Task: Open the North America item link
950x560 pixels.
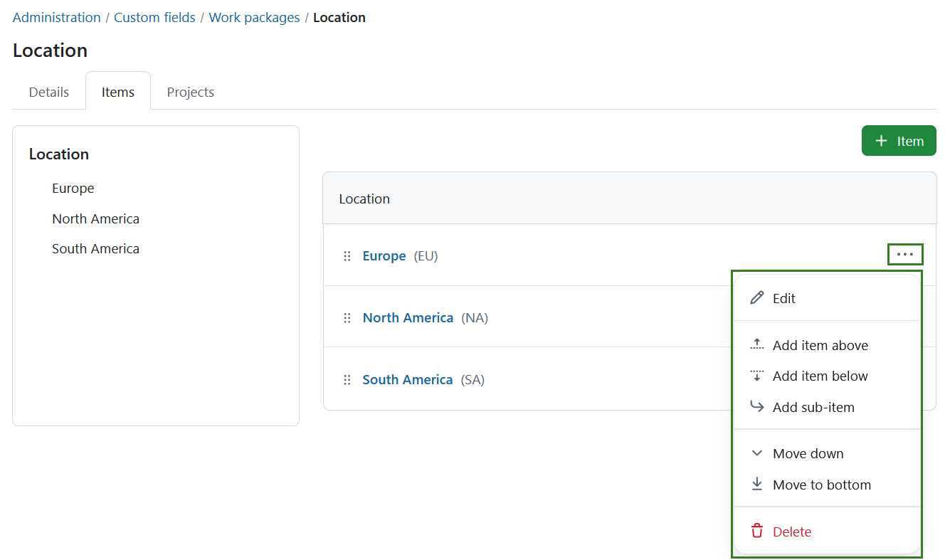Action: pyautogui.click(x=408, y=317)
